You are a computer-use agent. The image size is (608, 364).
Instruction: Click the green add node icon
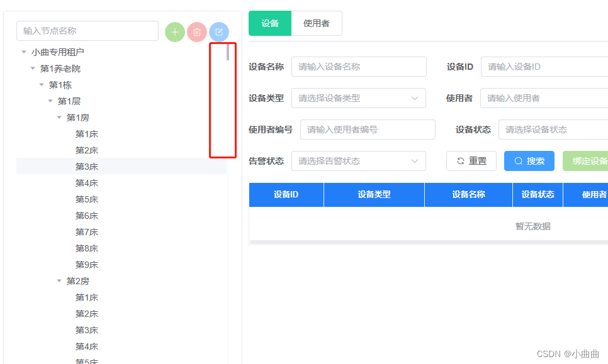click(x=175, y=32)
